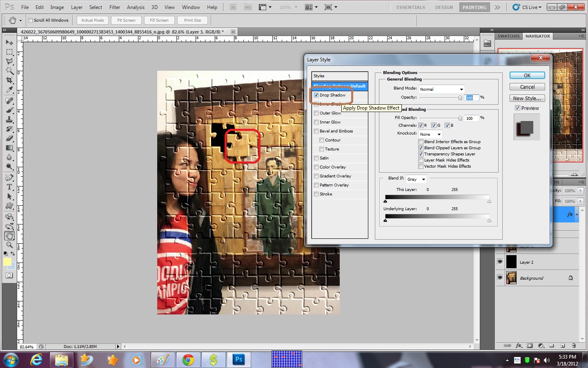
Task: Switch to the NAVIGATOR tab
Action: point(537,36)
